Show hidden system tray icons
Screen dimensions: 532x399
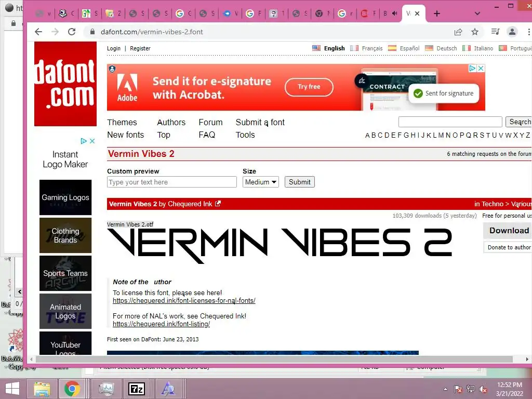point(445,389)
